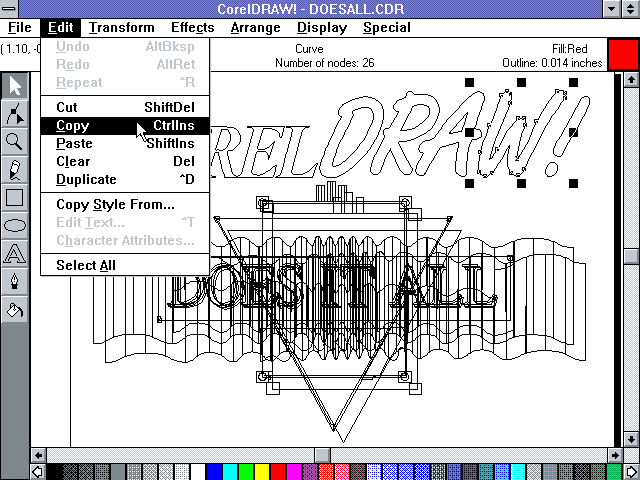
Task: Click the grayed-out Redo entry
Action: pyautogui.click(x=125, y=64)
